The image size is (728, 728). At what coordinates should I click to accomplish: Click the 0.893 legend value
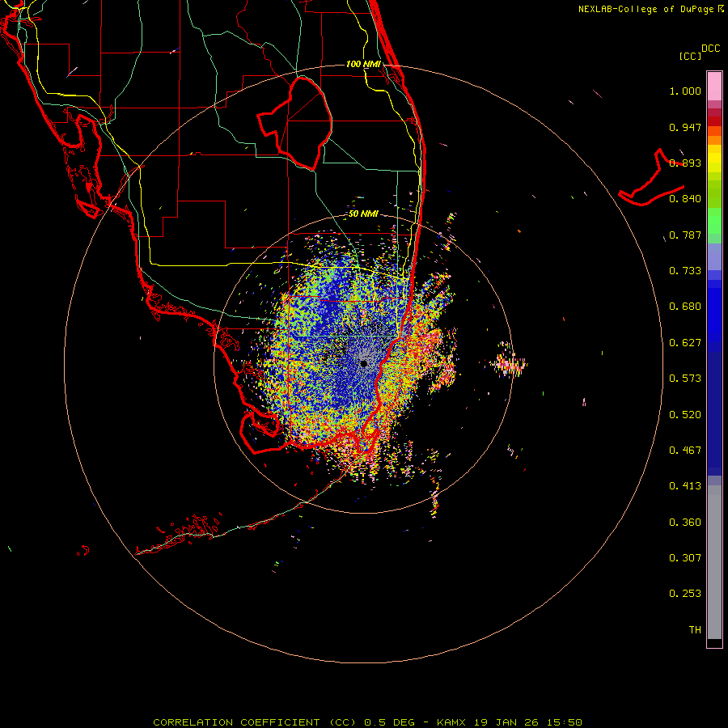(x=685, y=163)
